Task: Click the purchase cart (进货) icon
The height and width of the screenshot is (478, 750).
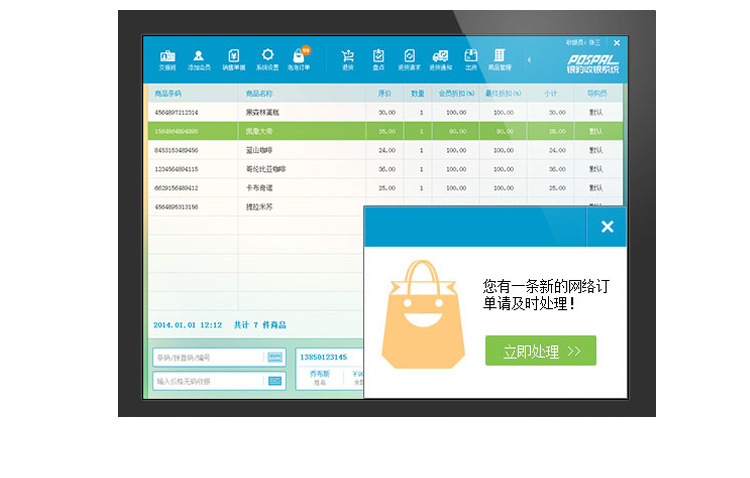Action: pos(348,60)
